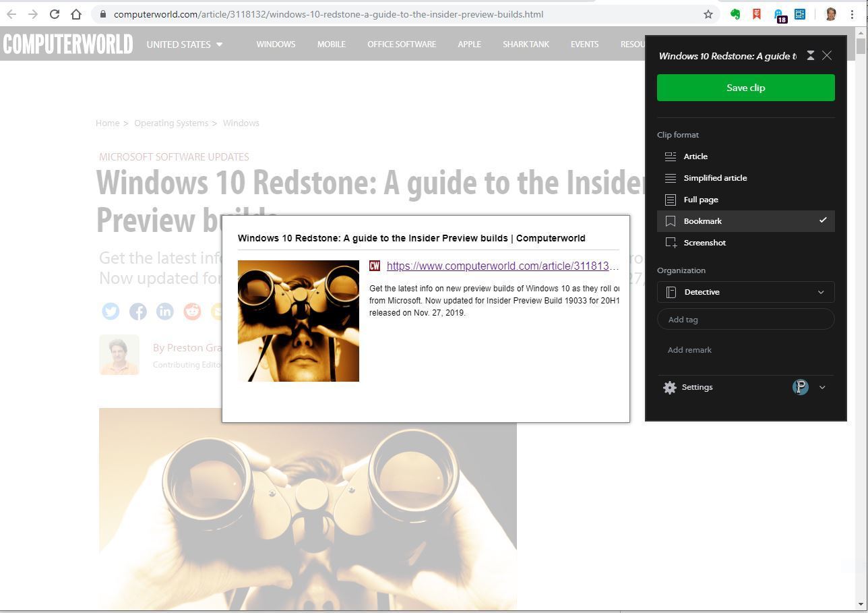Image resolution: width=868 pixels, height=613 pixels.
Task: Click the Bookmark ribbon icon
Action: (670, 221)
